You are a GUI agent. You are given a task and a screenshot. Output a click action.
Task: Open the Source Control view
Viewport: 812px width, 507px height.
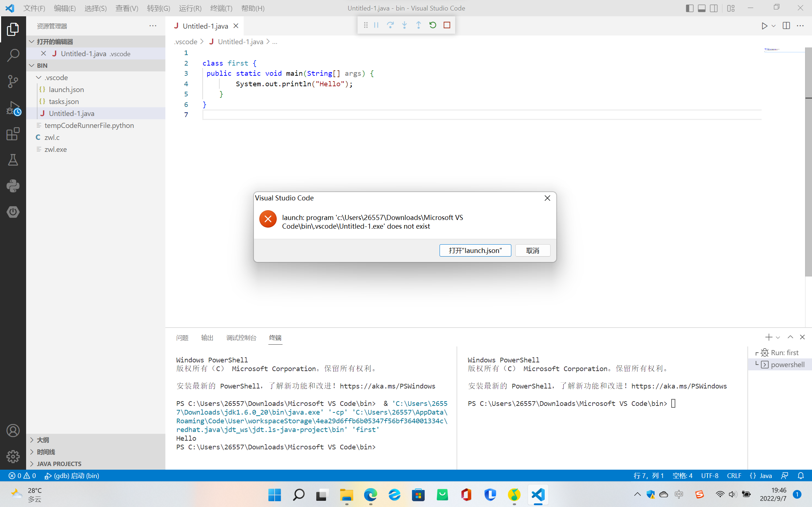[13, 82]
